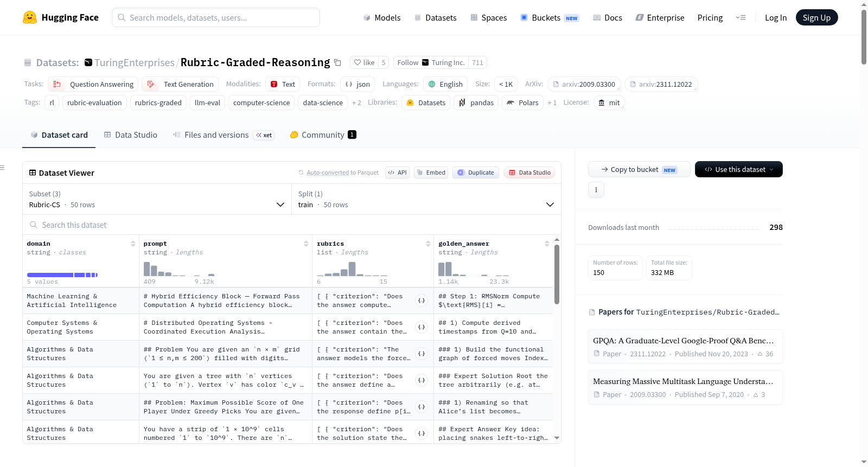Click the mit license tag
The image size is (868, 467).
click(x=609, y=103)
